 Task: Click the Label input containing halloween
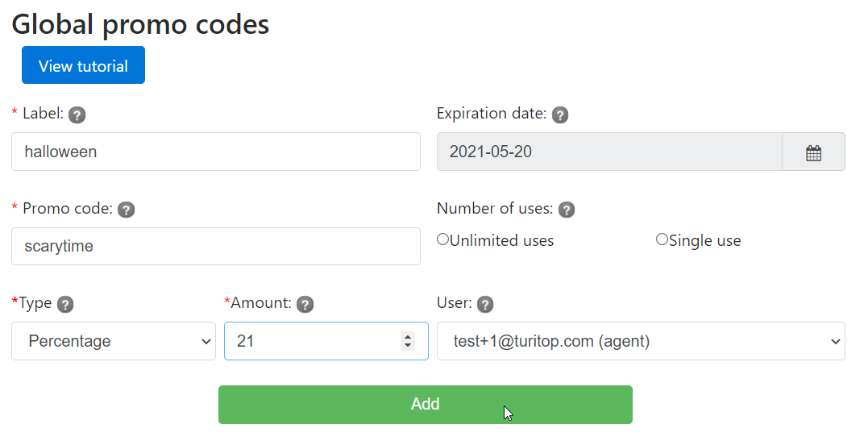point(215,152)
